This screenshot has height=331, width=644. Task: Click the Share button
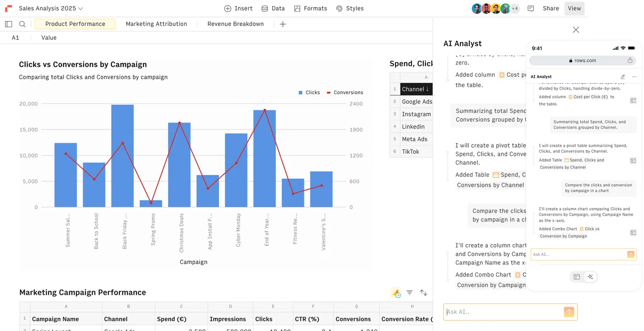[551, 9]
